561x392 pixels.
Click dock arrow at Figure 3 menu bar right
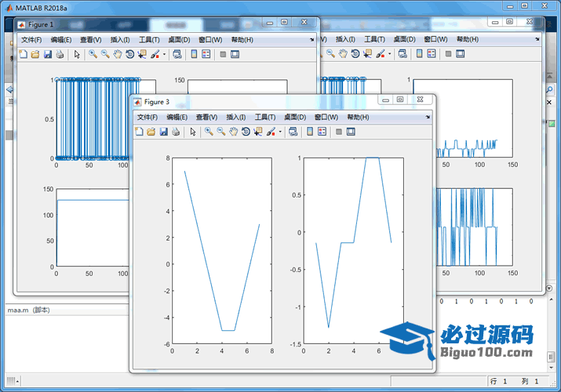(x=427, y=117)
